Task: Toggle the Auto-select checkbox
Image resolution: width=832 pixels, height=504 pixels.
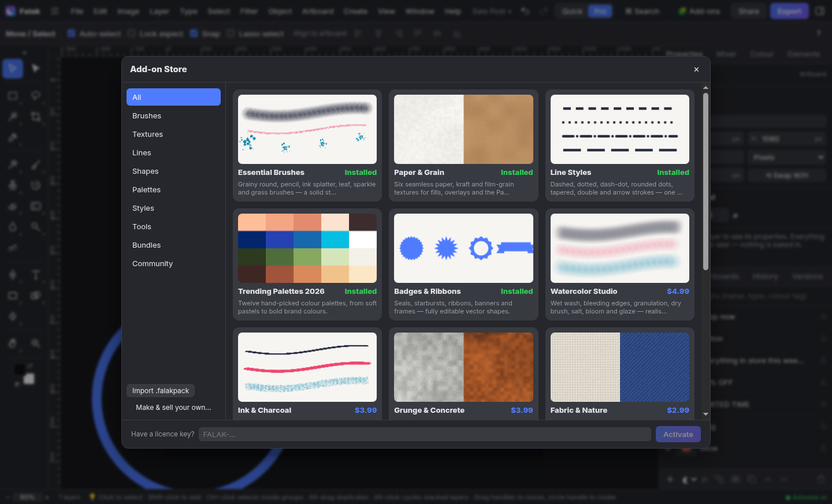Action: 72,33
